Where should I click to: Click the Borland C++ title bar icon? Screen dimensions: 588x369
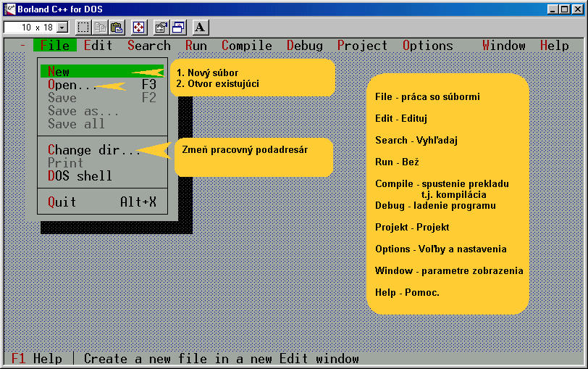9,8
